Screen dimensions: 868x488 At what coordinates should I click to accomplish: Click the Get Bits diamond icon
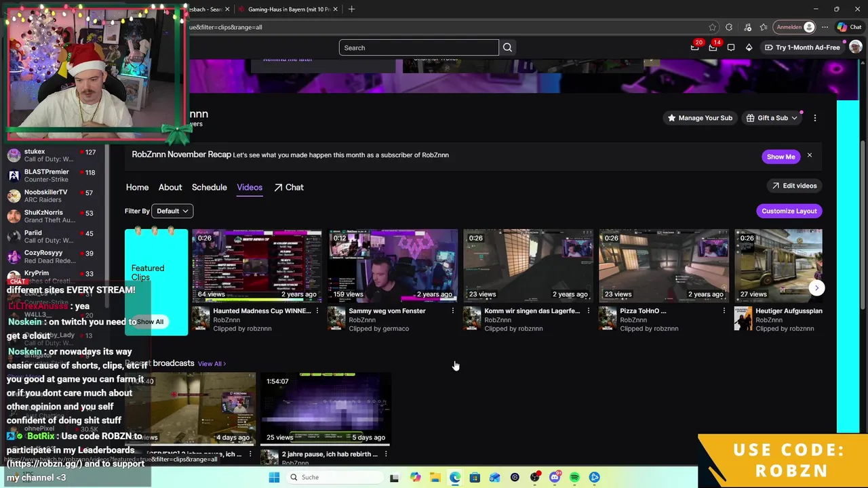point(749,47)
